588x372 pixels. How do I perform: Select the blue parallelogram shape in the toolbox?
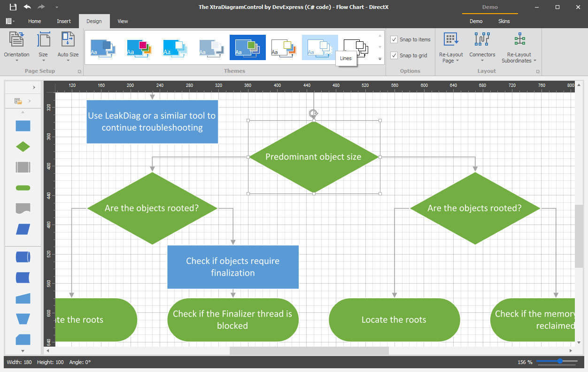[x=23, y=229]
